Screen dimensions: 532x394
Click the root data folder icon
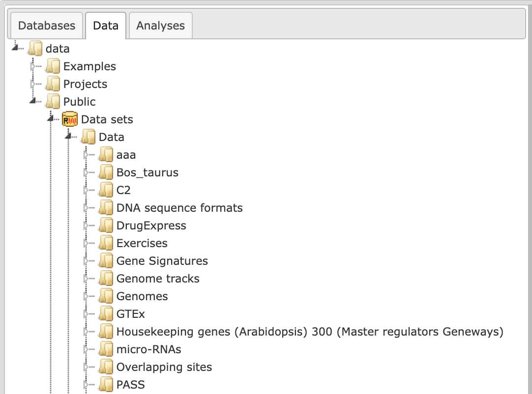click(35, 49)
